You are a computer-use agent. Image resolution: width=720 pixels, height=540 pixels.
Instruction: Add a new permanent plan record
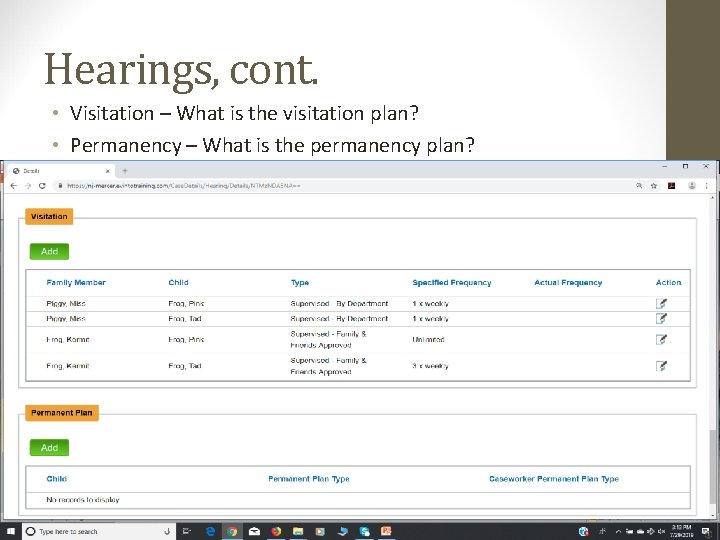tap(49, 447)
